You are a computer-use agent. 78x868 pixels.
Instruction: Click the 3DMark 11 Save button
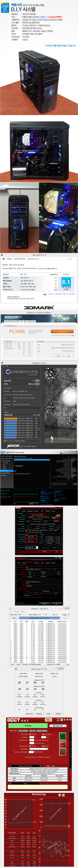69,356
